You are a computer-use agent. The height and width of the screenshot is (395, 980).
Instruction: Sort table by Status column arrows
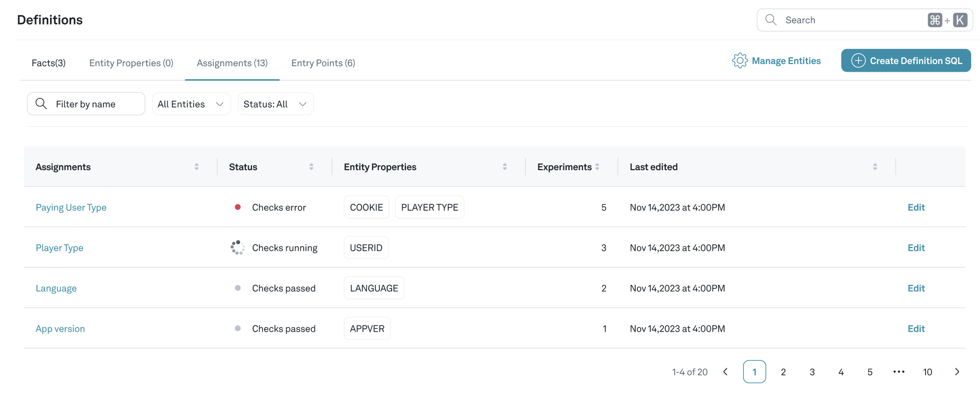[x=311, y=167]
